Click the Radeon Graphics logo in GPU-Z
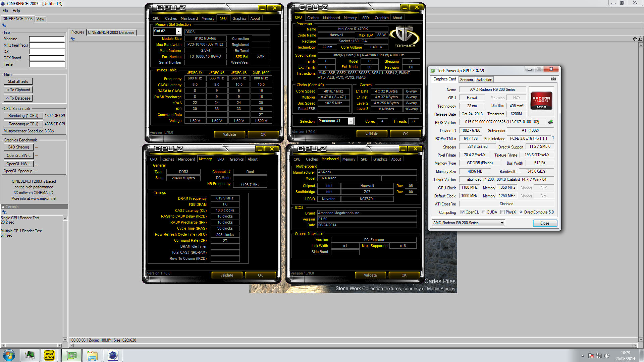 (x=541, y=101)
